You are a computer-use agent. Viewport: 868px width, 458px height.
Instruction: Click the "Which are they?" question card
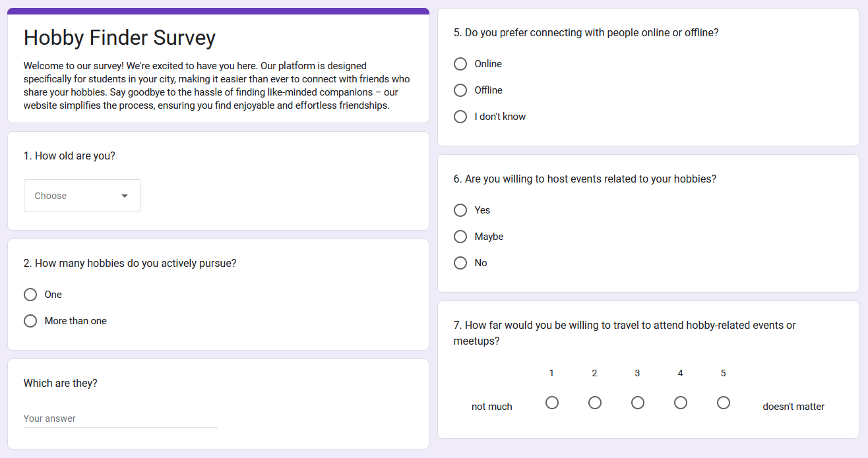click(x=61, y=383)
